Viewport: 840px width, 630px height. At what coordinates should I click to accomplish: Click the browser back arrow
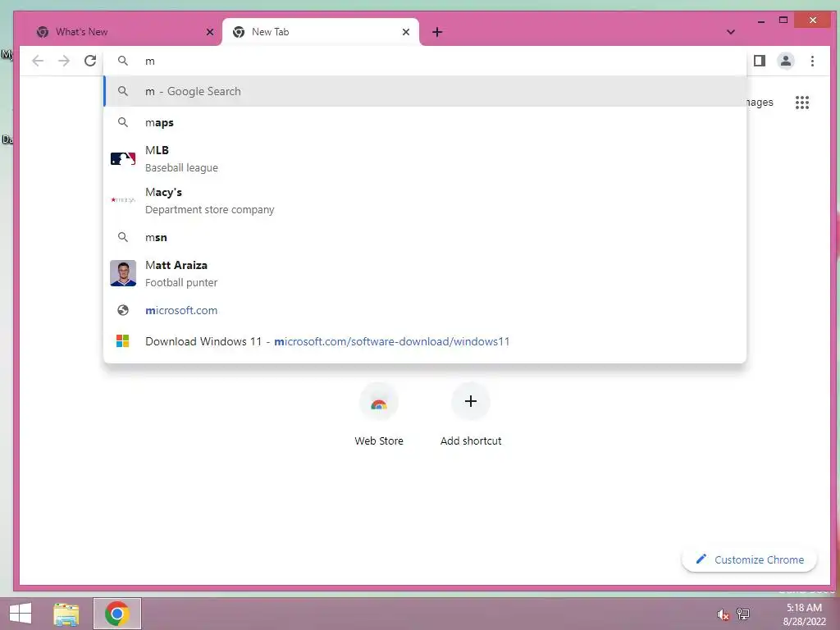(x=38, y=61)
